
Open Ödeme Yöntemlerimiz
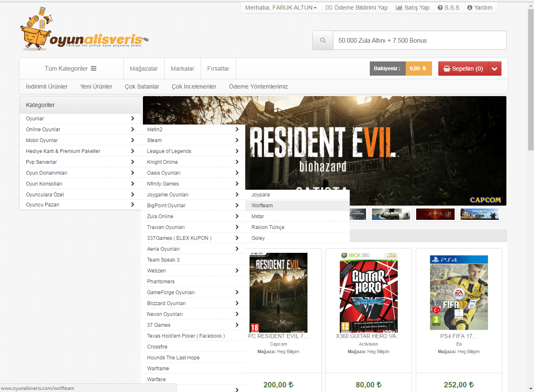tap(258, 87)
